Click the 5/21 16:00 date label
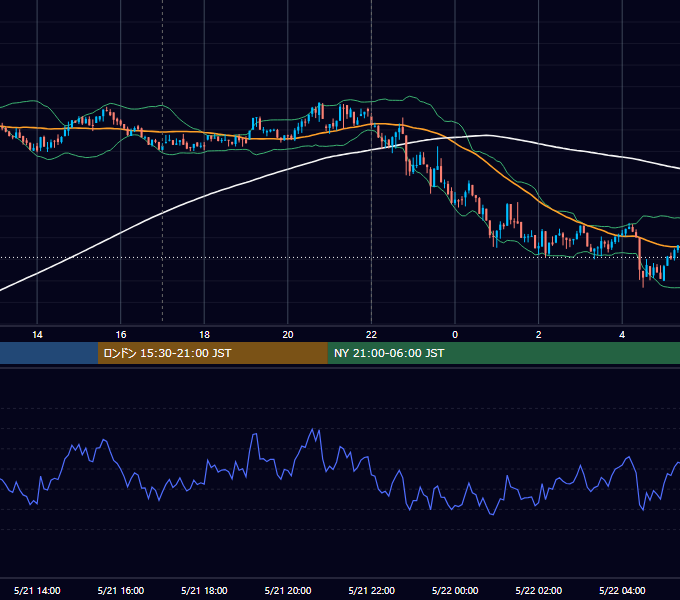680x600 pixels. pos(121,590)
